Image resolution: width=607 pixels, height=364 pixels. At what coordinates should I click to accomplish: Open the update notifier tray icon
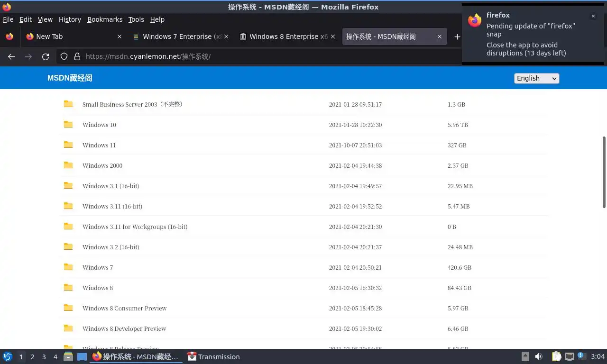click(580, 356)
